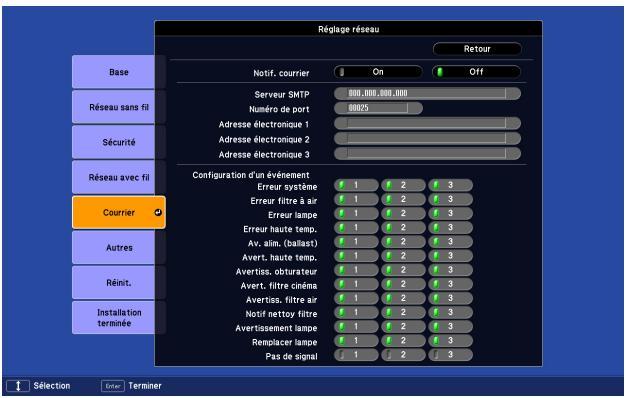Toggle Avertissement lampe for address 3
Viewport: 626px width, 398px height.
[450, 327]
